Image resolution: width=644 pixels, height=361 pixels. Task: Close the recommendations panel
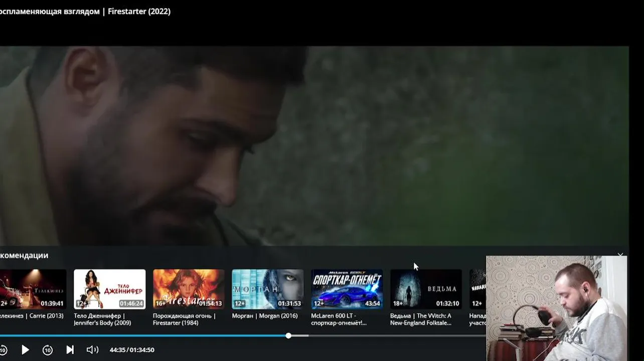point(620,255)
